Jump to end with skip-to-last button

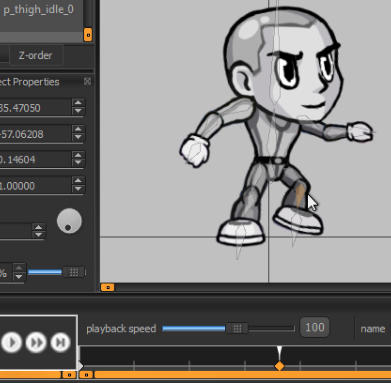click(60, 342)
